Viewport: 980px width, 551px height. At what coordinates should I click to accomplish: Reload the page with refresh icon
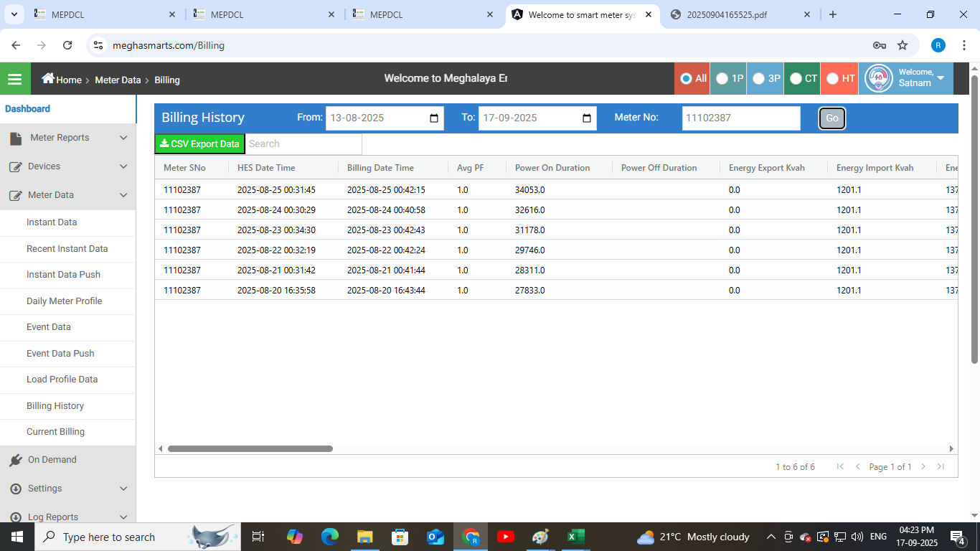click(67, 45)
